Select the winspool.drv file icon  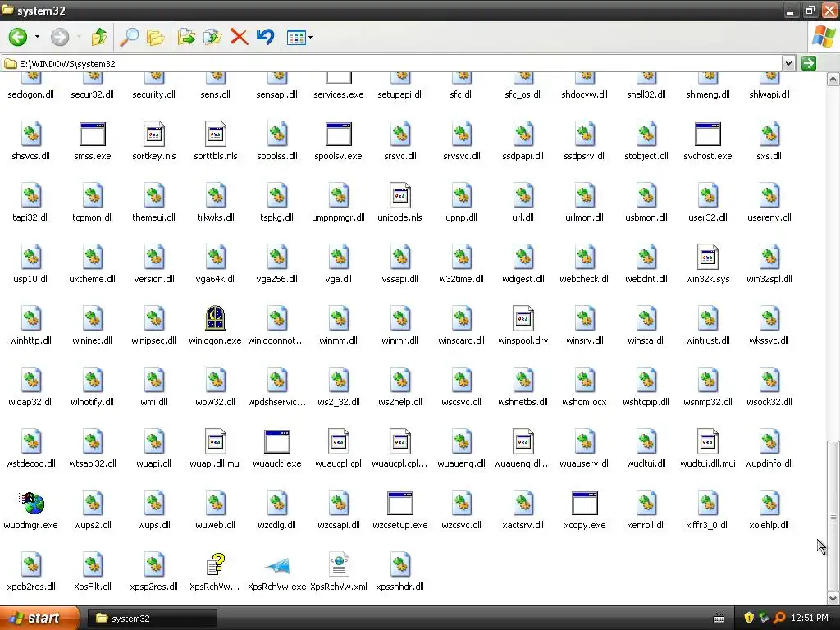(523, 318)
